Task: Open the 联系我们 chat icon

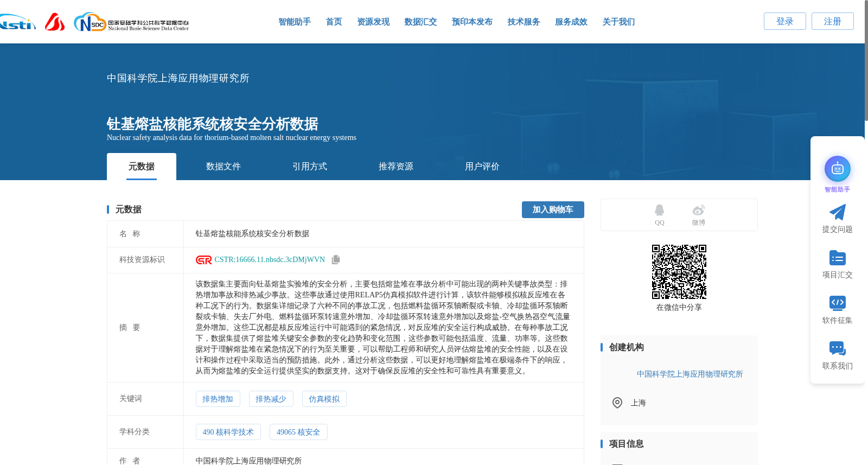Action: (x=837, y=348)
